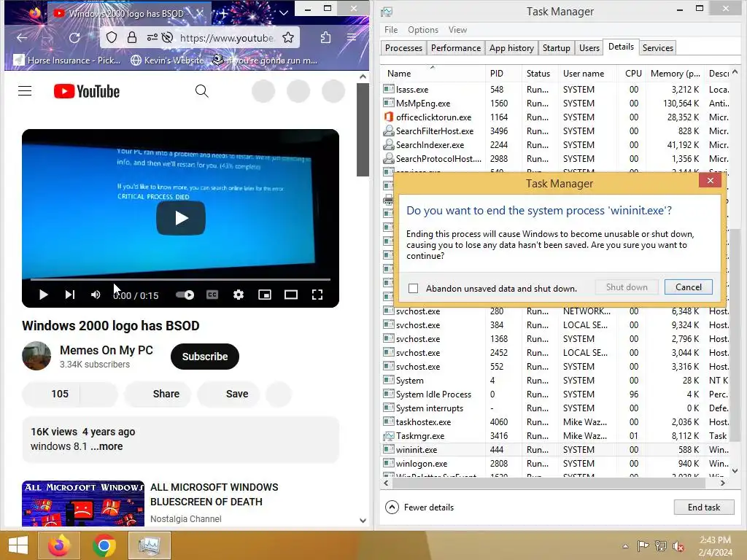Image resolution: width=747 pixels, height=560 pixels.
Task: Open a new Firefox tab with plus
Action: [x=223, y=13]
